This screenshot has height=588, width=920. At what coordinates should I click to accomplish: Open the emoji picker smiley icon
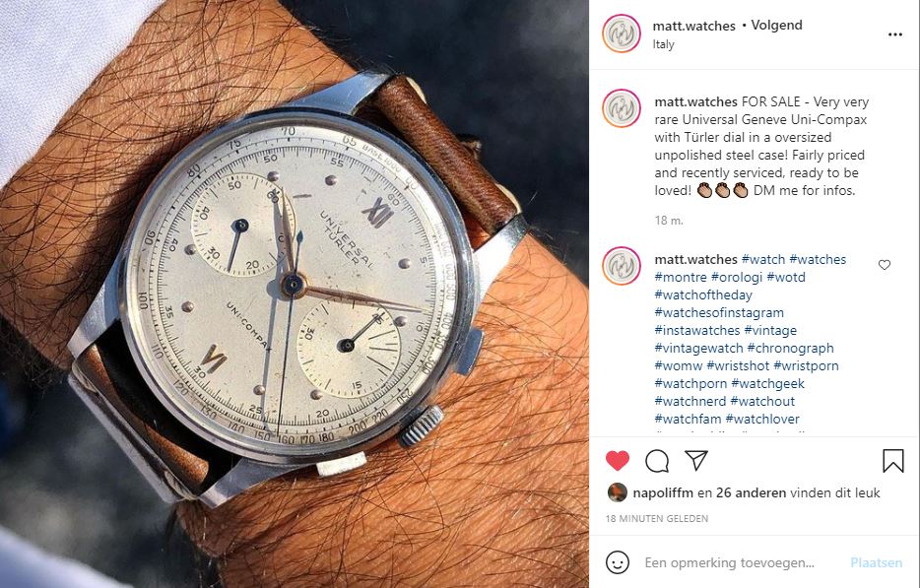(618, 562)
